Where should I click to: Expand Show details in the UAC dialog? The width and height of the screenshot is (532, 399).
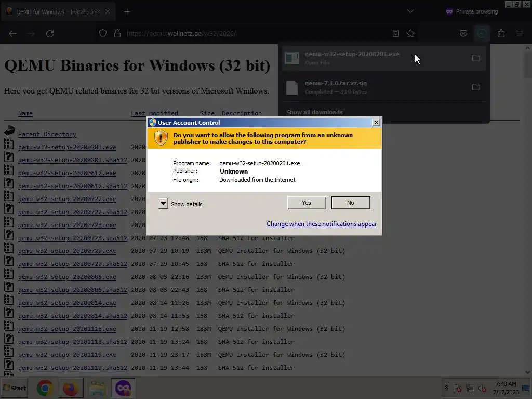click(x=180, y=204)
